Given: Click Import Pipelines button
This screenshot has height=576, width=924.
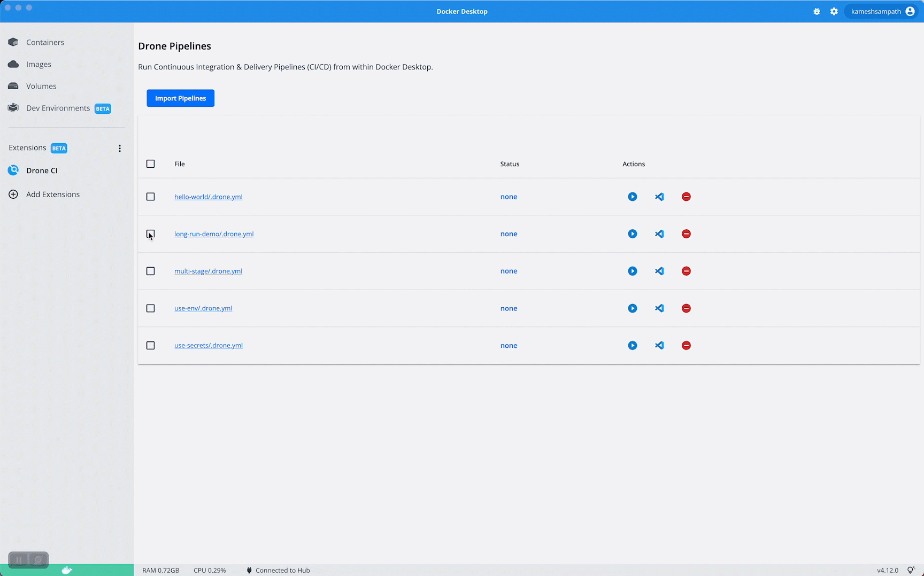Looking at the screenshot, I should (x=181, y=98).
